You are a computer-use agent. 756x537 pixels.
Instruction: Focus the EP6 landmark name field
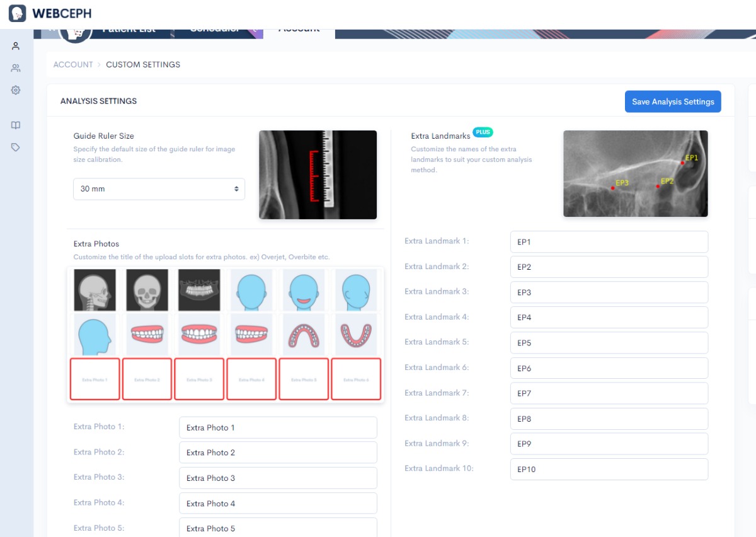(x=609, y=368)
